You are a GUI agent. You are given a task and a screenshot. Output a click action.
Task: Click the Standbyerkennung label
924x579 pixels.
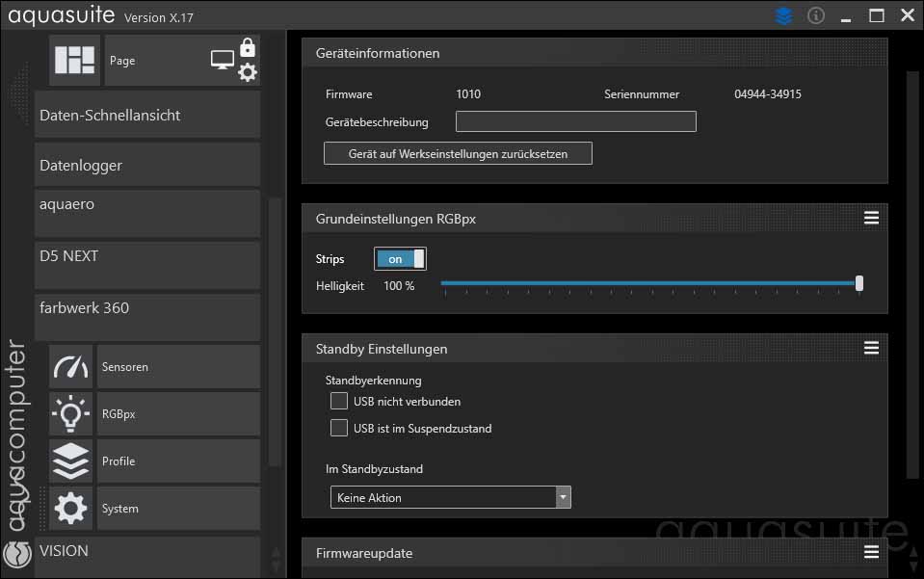[374, 381]
